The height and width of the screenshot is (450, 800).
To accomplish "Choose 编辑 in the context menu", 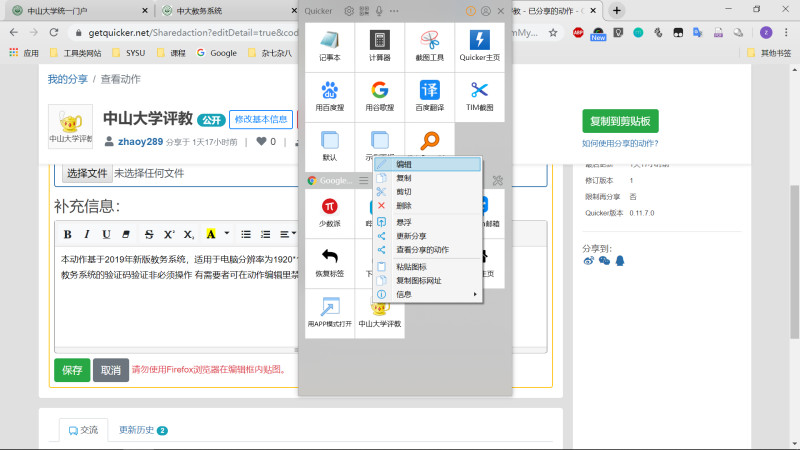I will (x=428, y=164).
